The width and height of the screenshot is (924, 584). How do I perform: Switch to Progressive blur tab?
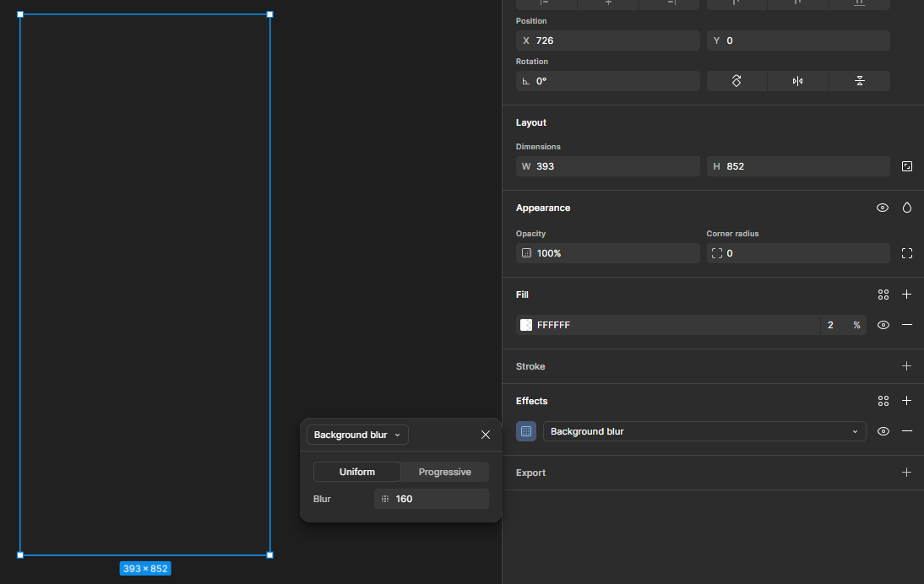(x=444, y=472)
